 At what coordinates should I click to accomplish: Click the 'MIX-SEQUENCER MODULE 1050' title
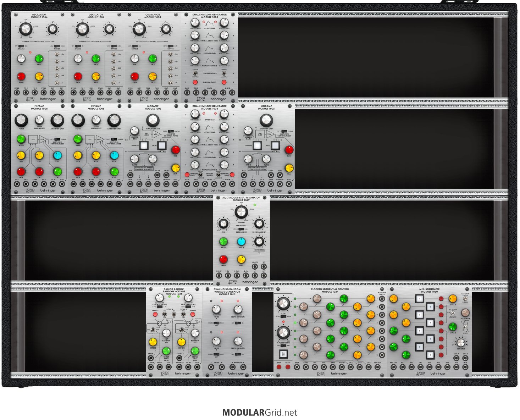coord(429,291)
